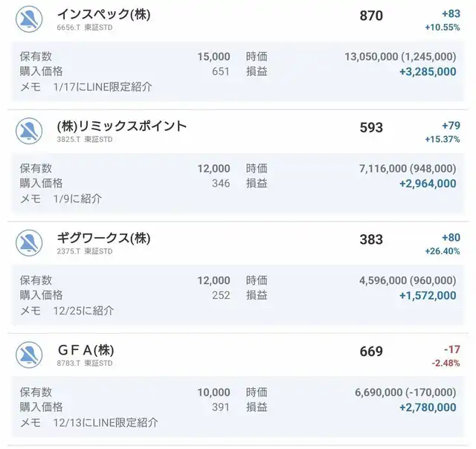Click the 870 price of インスペック
This screenshot has height=449, width=476.
(371, 16)
